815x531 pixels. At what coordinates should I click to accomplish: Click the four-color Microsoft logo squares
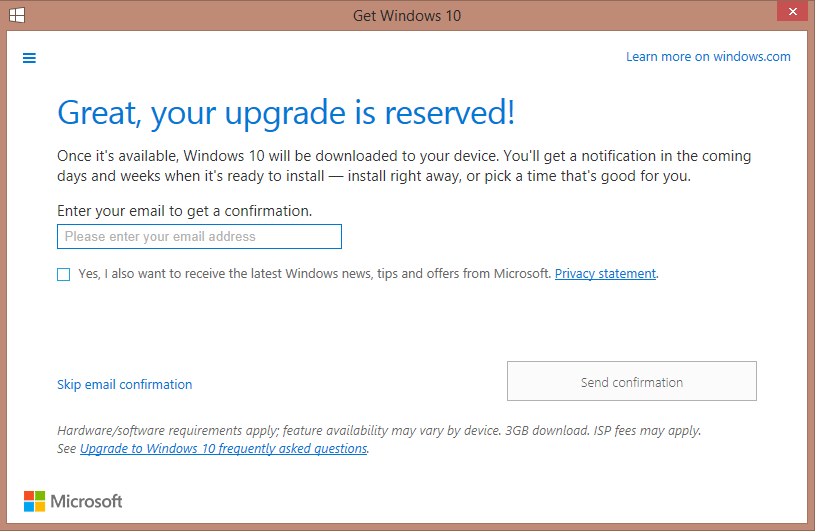pyautogui.click(x=34, y=501)
